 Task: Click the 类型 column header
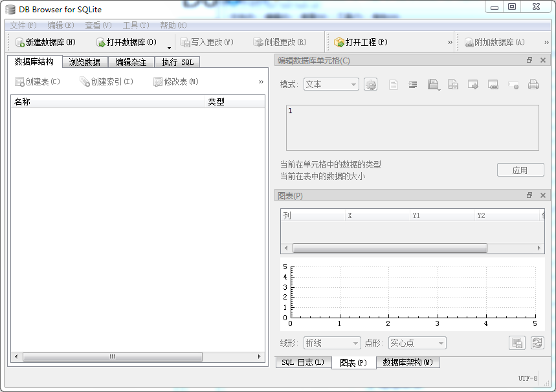coord(235,102)
